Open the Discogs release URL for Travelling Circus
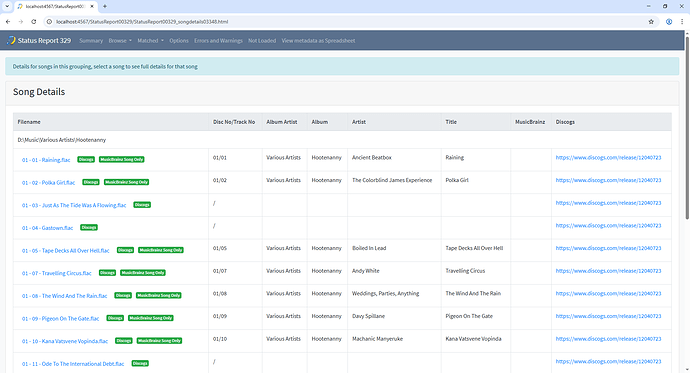 click(x=608, y=271)
